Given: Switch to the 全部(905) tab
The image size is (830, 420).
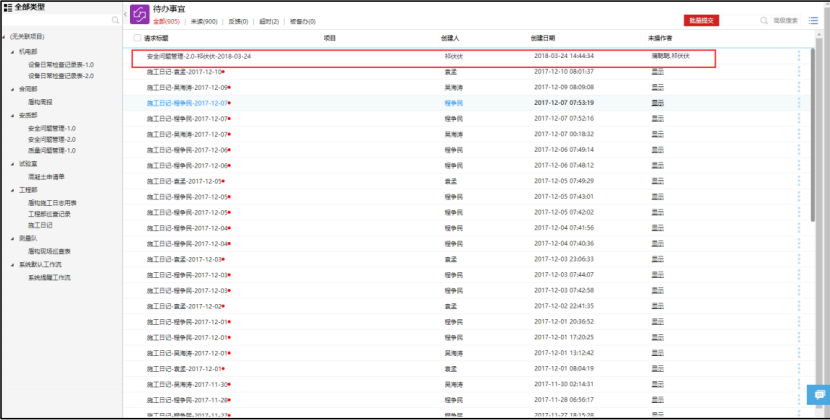Looking at the screenshot, I should [166, 22].
